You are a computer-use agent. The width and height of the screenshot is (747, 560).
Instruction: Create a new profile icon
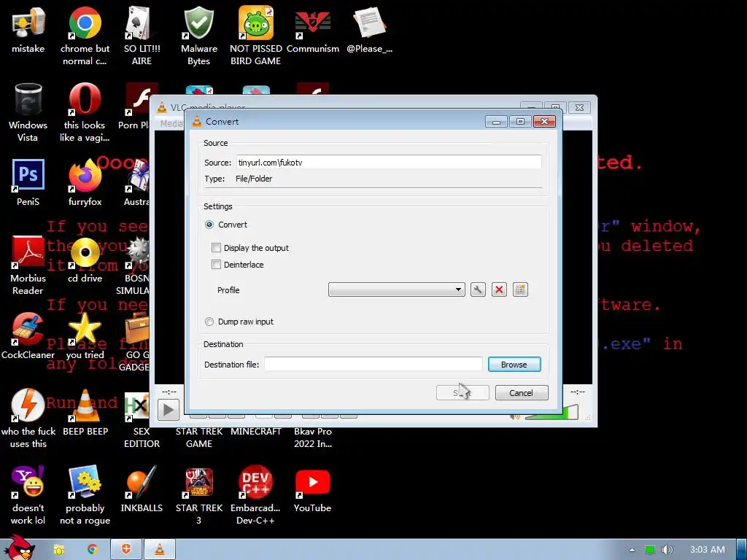pyautogui.click(x=520, y=289)
